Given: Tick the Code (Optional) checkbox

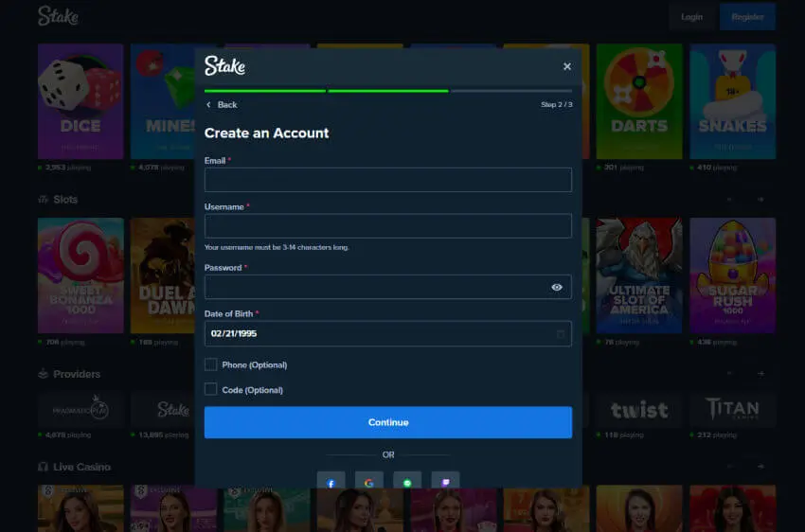Looking at the screenshot, I should tap(210, 389).
